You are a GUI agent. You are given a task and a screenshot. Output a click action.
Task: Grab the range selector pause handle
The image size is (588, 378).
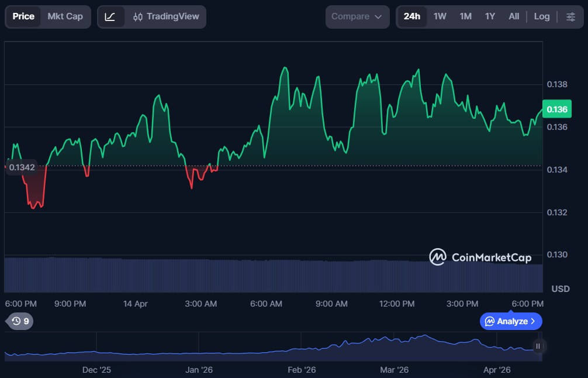(x=538, y=346)
